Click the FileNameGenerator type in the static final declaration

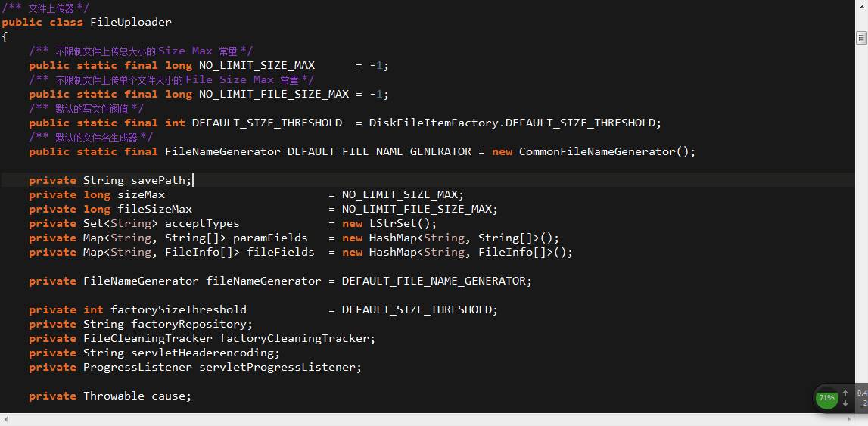point(222,151)
